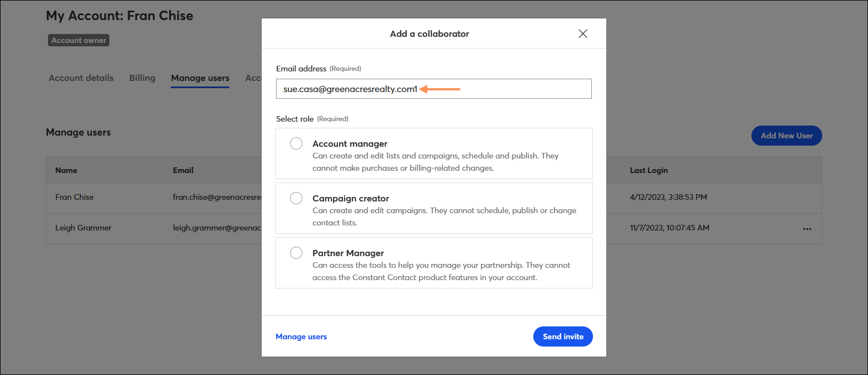
Task: Click the 11/7/2023, 10:07:45 AM login time
Action: point(669,228)
